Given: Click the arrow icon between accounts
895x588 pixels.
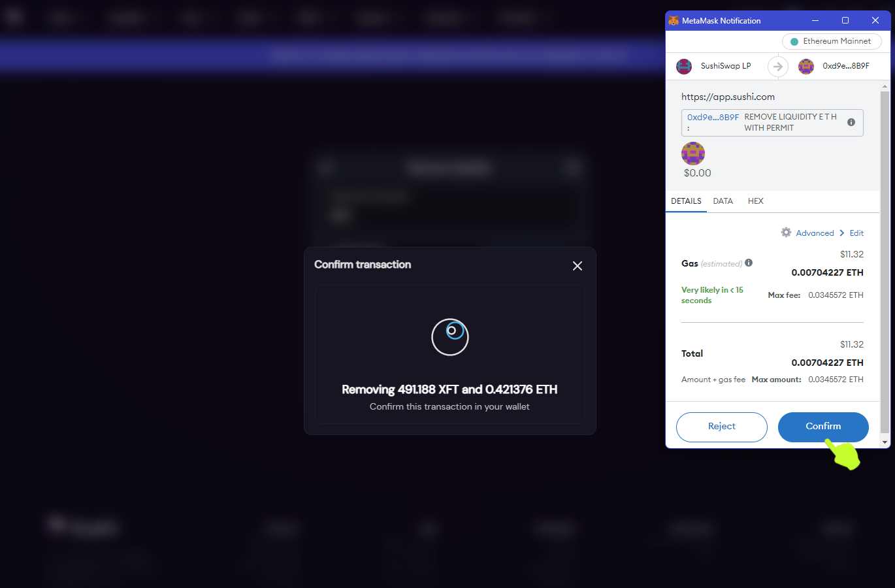Looking at the screenshot, I should (x=778, y=66).
